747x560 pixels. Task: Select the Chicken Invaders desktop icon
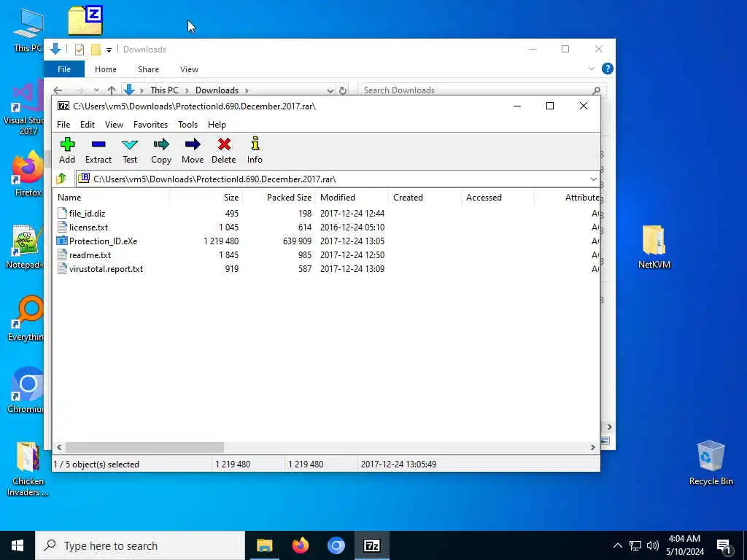pyautogui.click(x=28, y=469)
